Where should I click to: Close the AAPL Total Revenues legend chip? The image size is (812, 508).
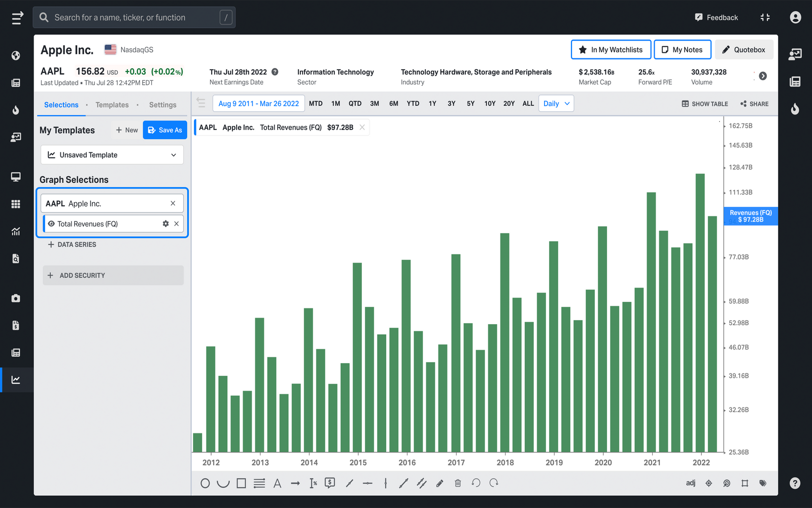coord(362,128)
